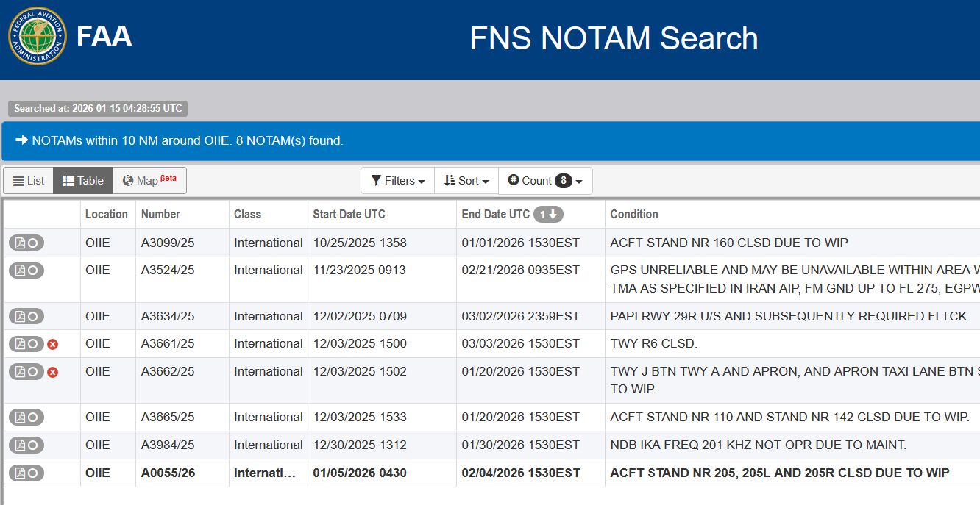Image resolution: width=980 pixels, height=505 pixels.
Task: Select NOTAM number A0055/26
Action: point(168,473)
